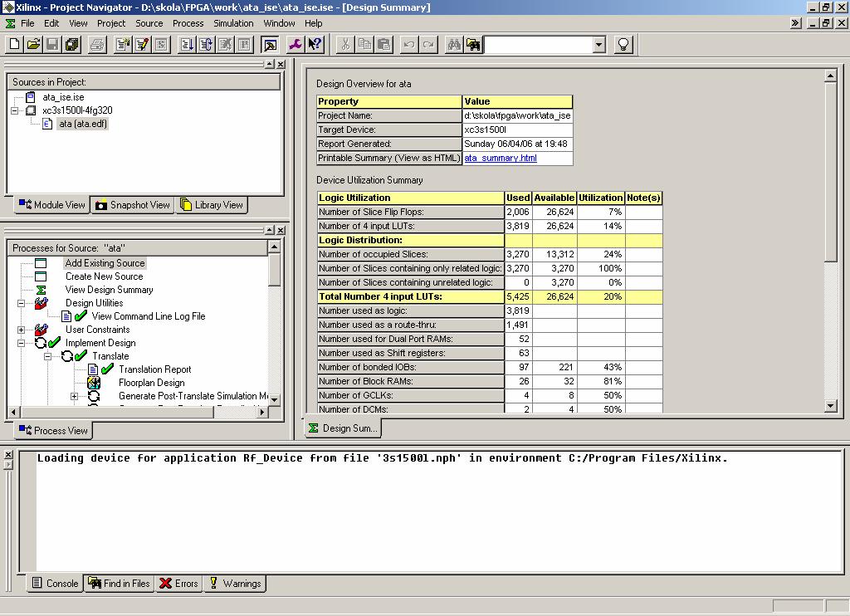The image size is (850, 616).
Task: Open the Process menu
Action: [188, 23]
